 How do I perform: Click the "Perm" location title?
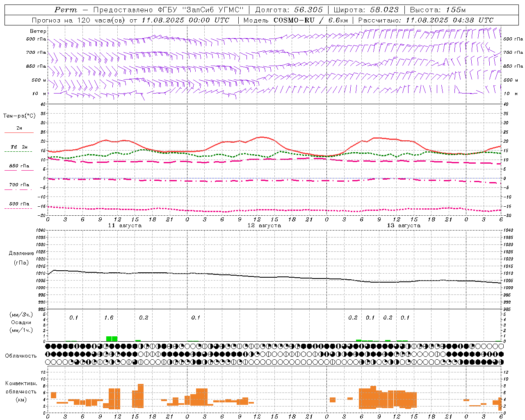point(66,10)
